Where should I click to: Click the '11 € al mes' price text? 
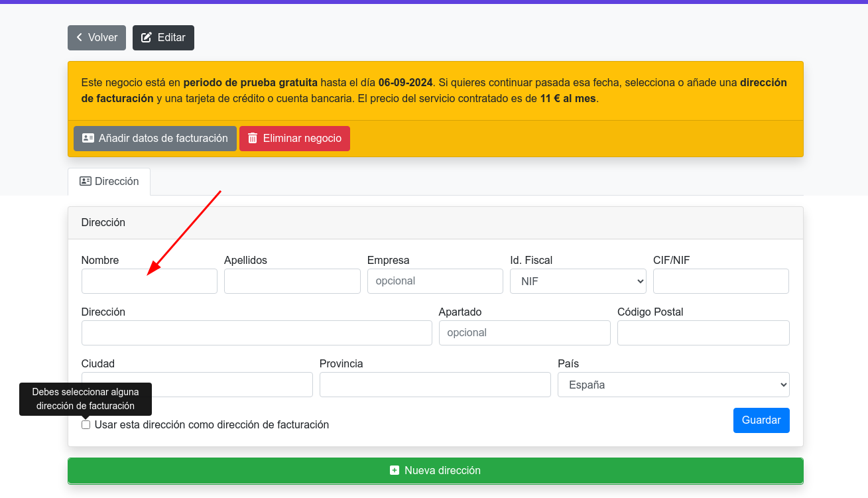[x=568, y=99]
